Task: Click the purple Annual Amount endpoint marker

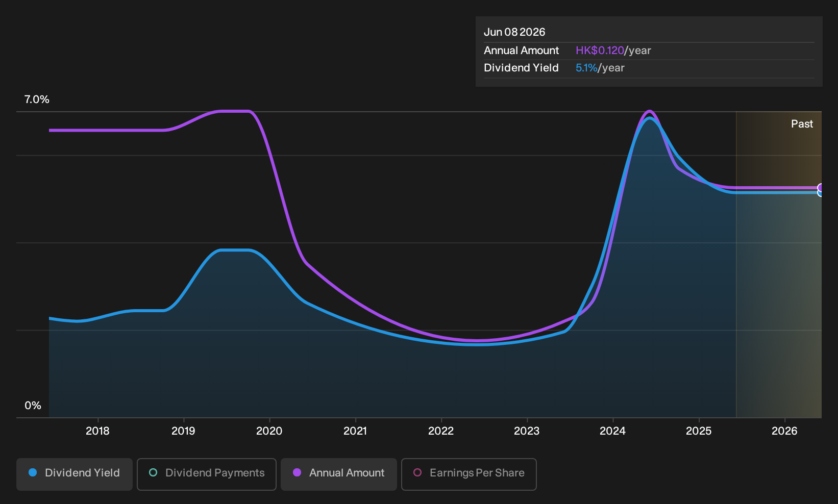Action: (x=821, y=187)
